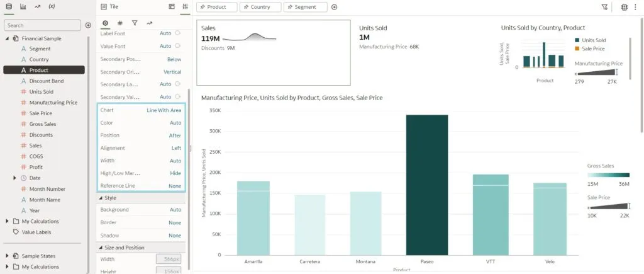Expand the Sample States dataset
Image resolution: width=644 pixels, height=274 pixels.
click(x=7, y=256)
